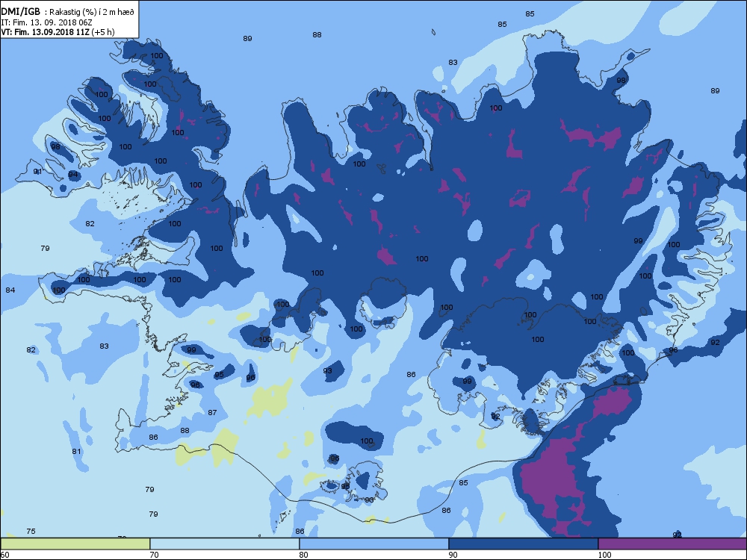Click the humidity value 95 on the map
The image size is (747, 560).
(x=219, y=375)
